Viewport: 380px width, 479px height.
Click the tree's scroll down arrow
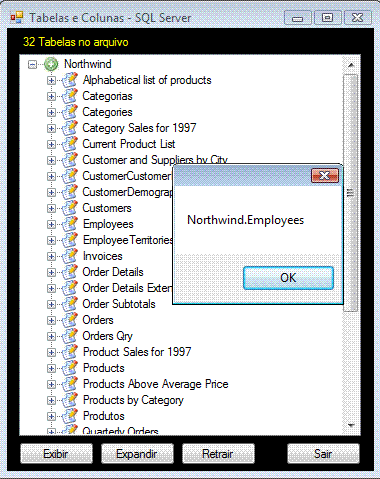point(351,425)
